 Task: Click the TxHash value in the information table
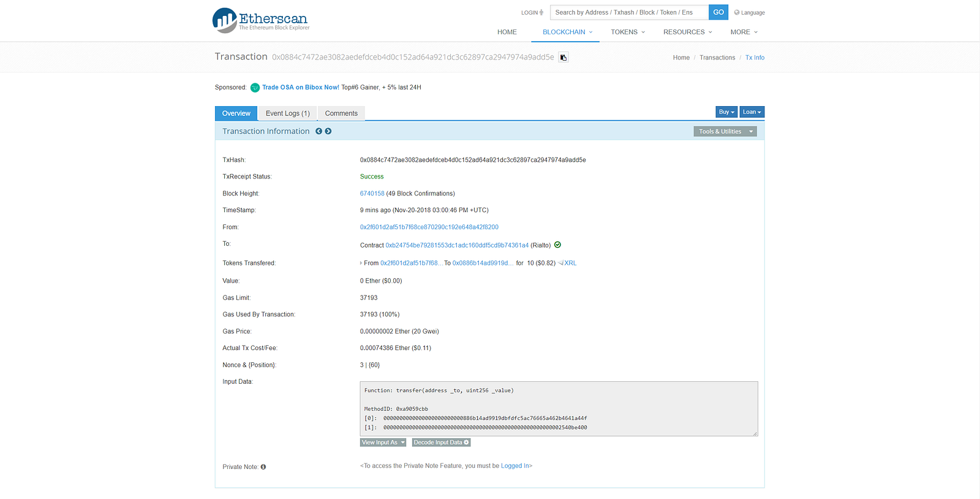click(x=473, y=160)
